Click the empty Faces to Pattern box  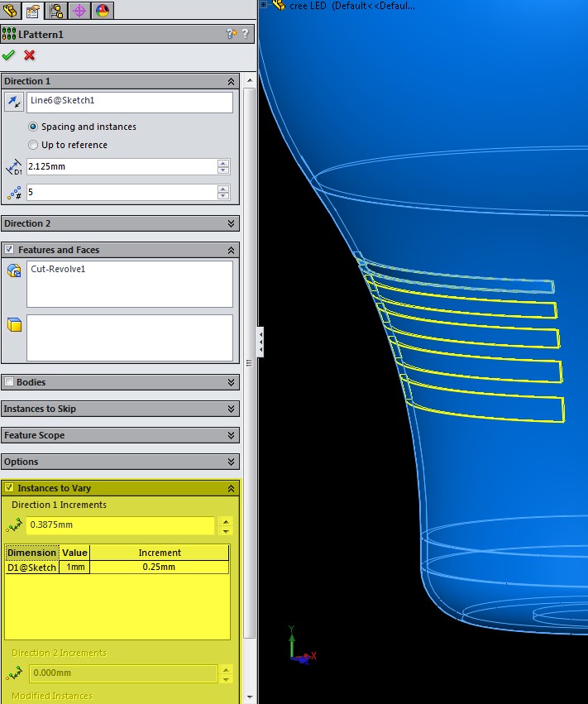tap(130, 338)
